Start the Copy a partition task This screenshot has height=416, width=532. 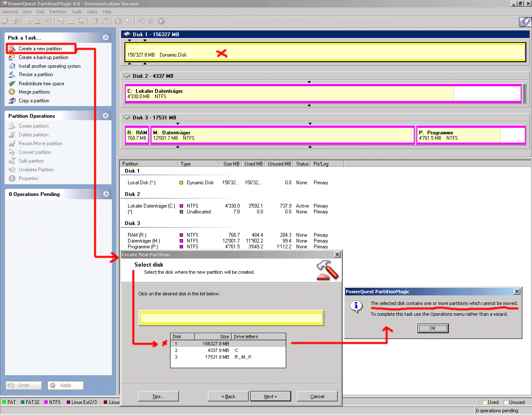pos(34,101)
